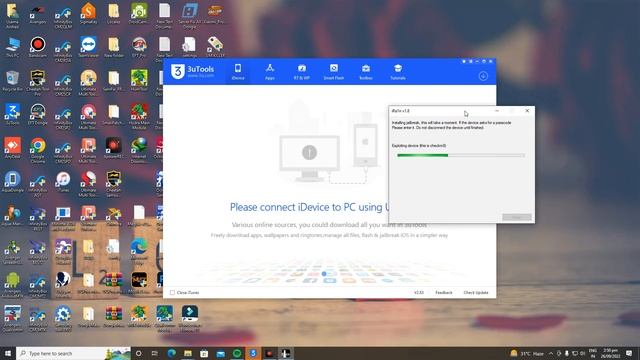Show hidden system tray icons
This screenshot has height=360, width=640.
click(x=551, y=353)
